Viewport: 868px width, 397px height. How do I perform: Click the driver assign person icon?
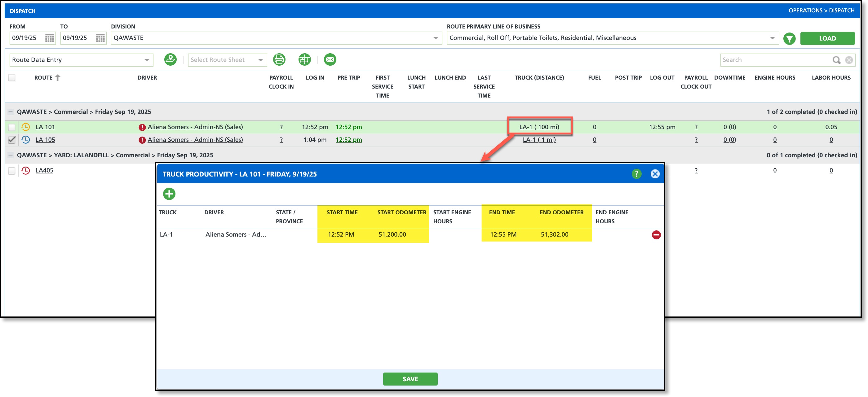pyautogui.click(x=170, y=59)
